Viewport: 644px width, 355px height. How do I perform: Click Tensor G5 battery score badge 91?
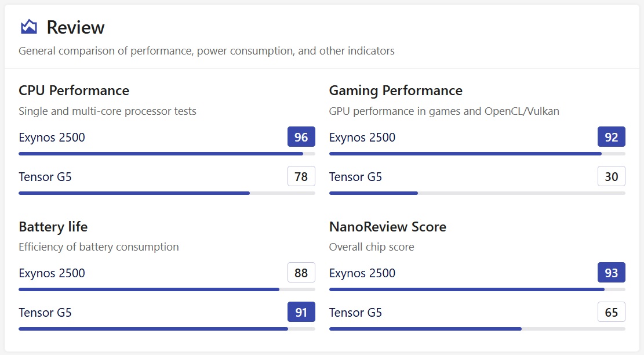[301, 312]
